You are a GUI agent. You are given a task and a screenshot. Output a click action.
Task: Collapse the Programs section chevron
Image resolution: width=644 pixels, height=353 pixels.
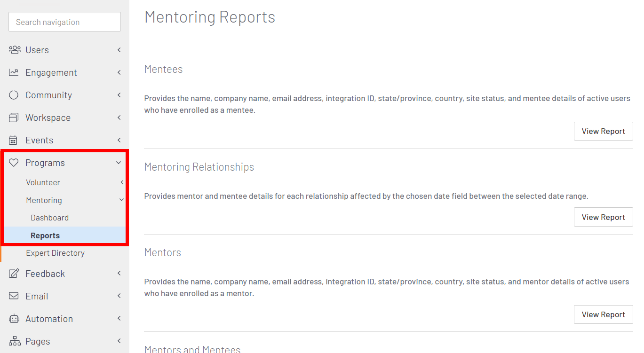pyautogui.click(x=119, y=163)
